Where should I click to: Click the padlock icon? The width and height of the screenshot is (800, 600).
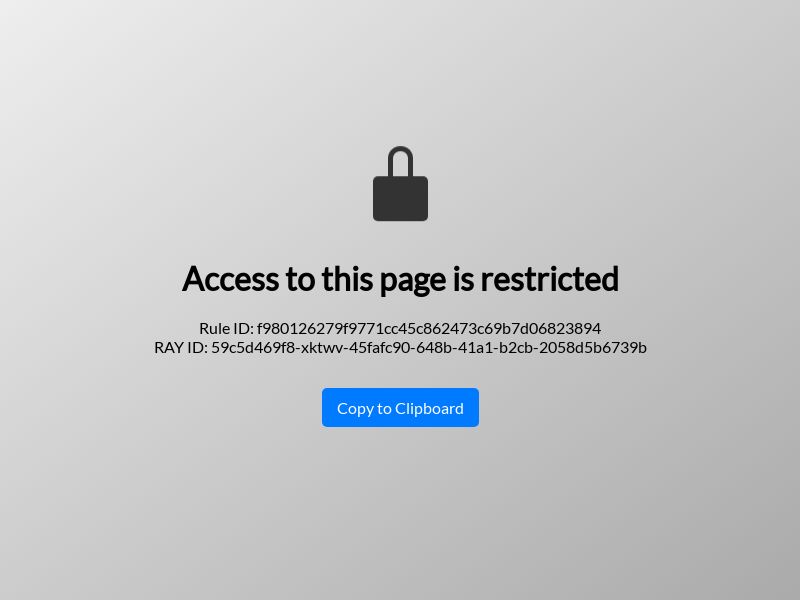pyautogui.click(x=401, y=184)
